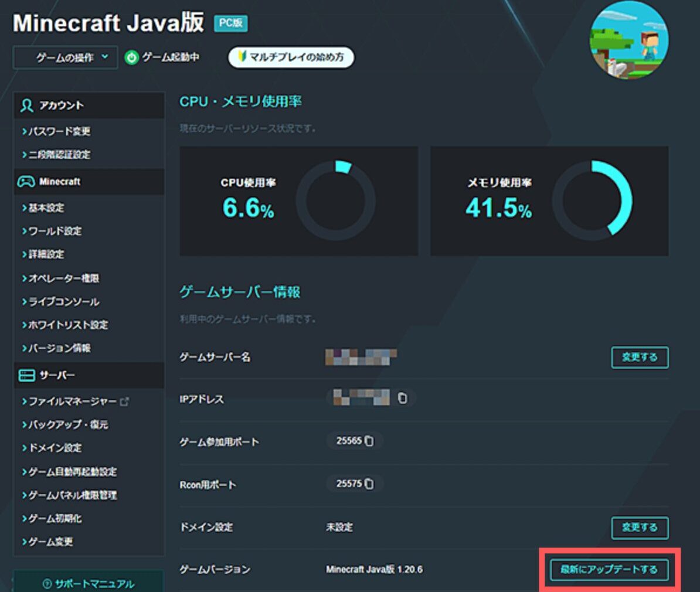Click the green power status icon
The height and width of the screenshot is (592, 700).
(x=131, y=57)
